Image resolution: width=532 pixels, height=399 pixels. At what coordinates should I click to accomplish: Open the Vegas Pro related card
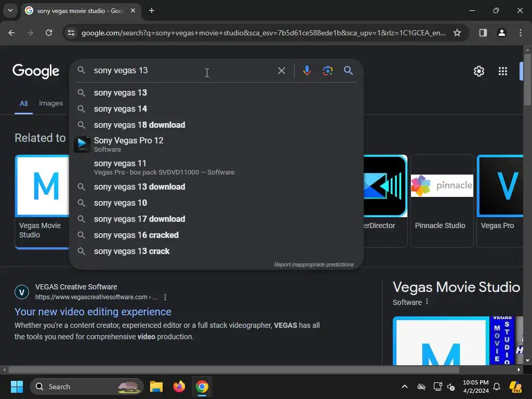(500, 201)
